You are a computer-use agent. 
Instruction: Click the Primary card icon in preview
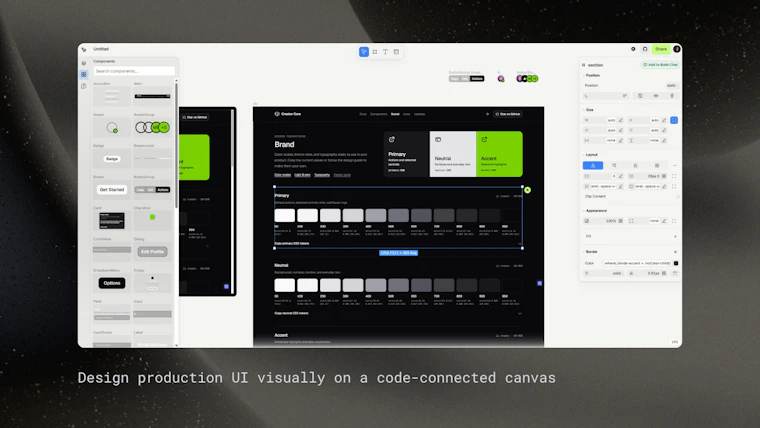pos(392,140)
